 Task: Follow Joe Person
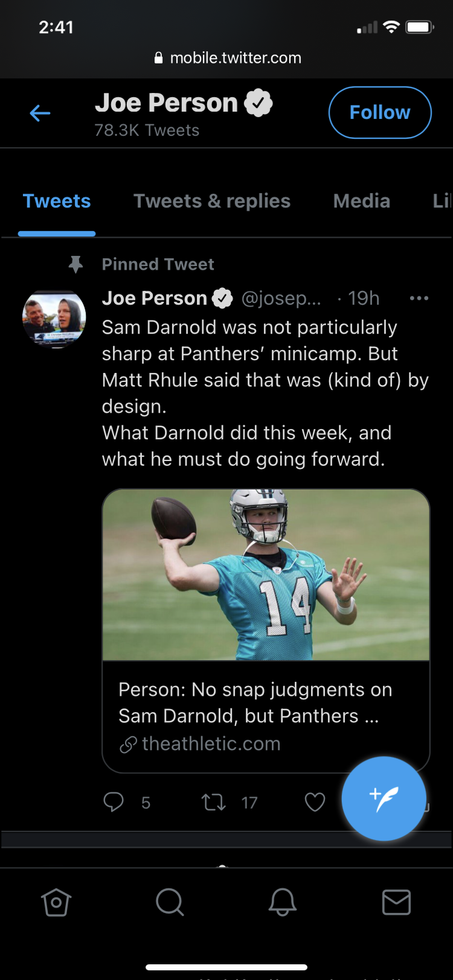click(x=380, y=112)
